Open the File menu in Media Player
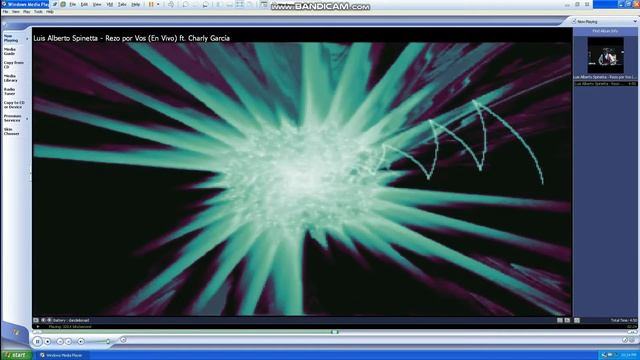 click(5, 12)
